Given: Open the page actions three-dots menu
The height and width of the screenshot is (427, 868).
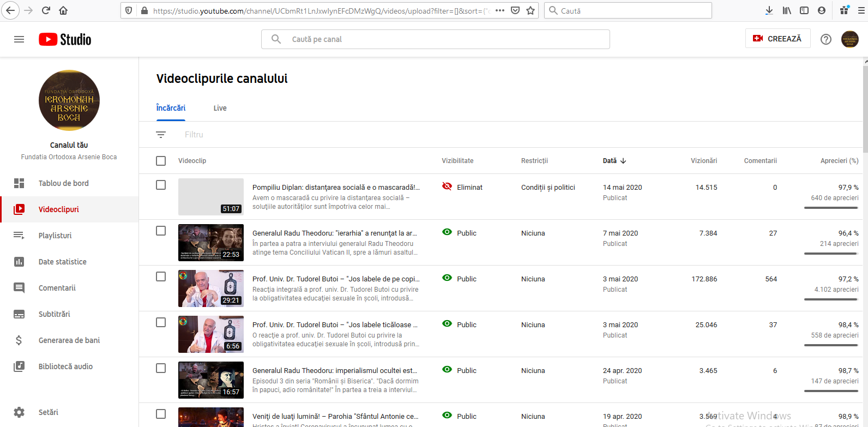Looking at the screenshot, I should (x=499, y=10).
